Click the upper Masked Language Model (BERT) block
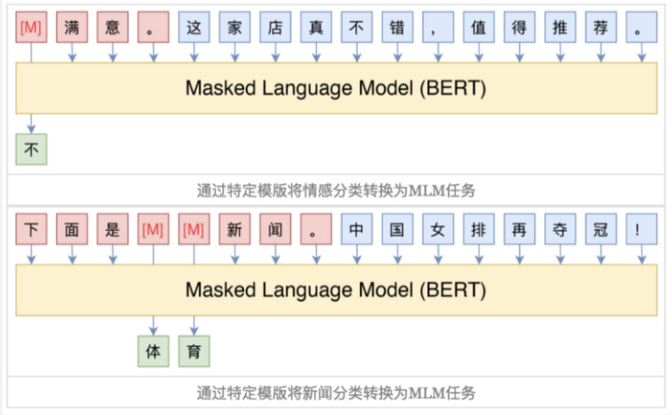The width and height of the screenshot is (672, 415). (x=335, y=88)
